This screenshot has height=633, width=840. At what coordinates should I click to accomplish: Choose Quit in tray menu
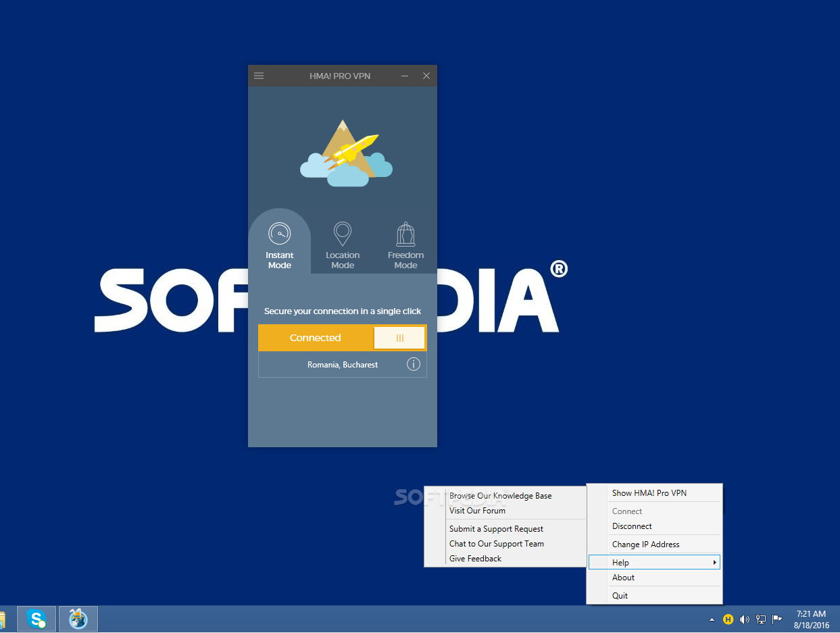[x=654, y=596]
